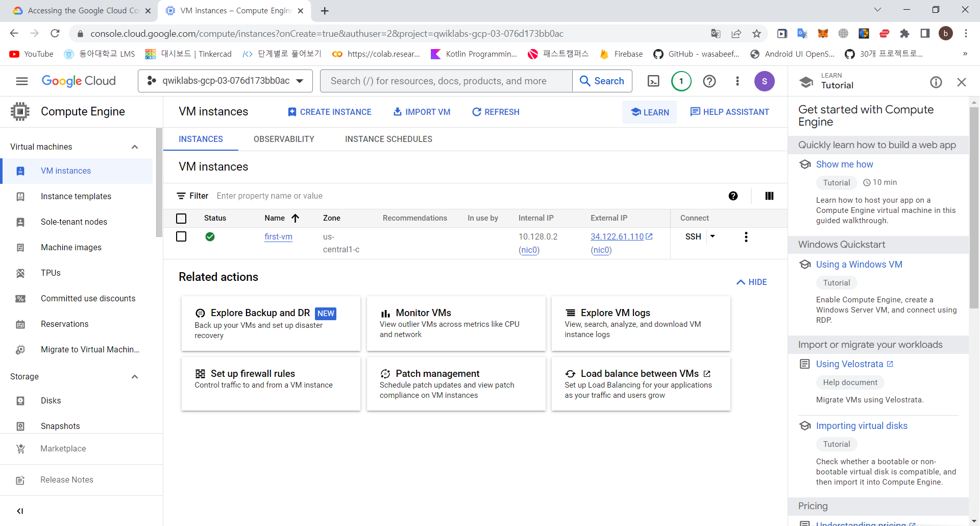Screen dimensions: 980x526
Task: Click the filter help question icon
Action: click(733, 196)
